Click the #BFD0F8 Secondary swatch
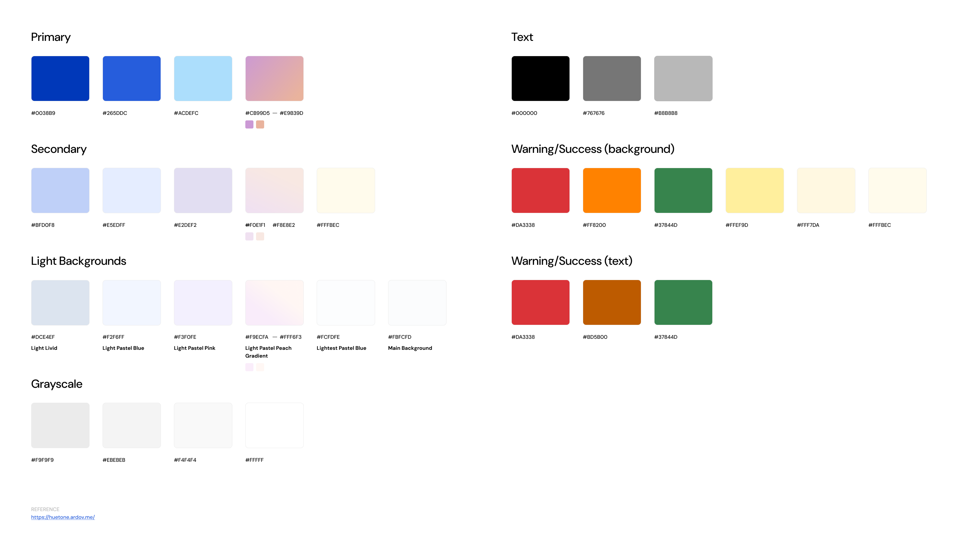Image resolution: width=980 pixels, height=551 pixels. click(x=60, y=190)
